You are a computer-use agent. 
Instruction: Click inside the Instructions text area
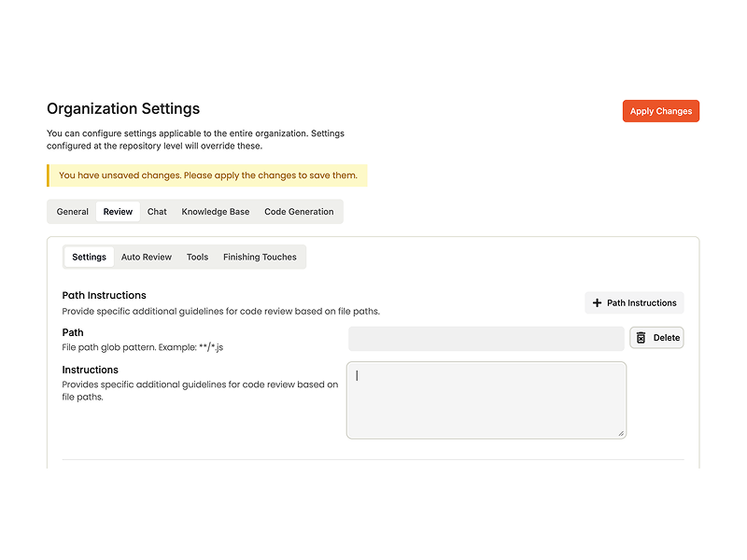[x=486, y=400]
